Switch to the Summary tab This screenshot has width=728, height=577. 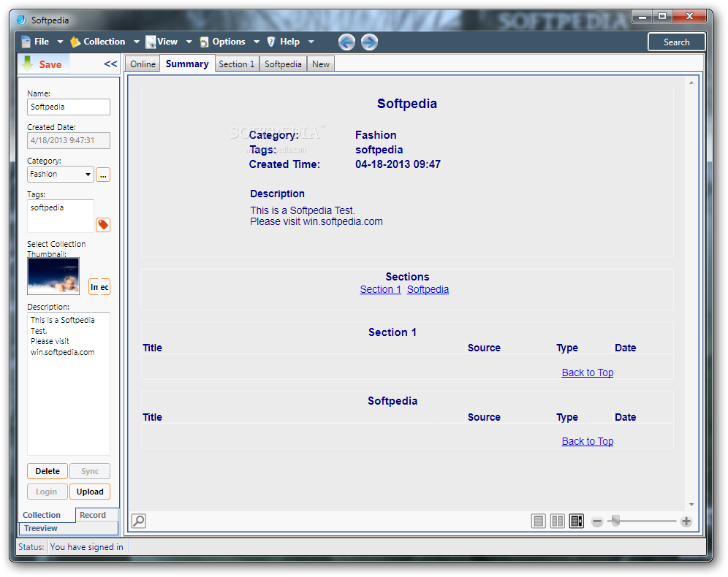(187, 64)
